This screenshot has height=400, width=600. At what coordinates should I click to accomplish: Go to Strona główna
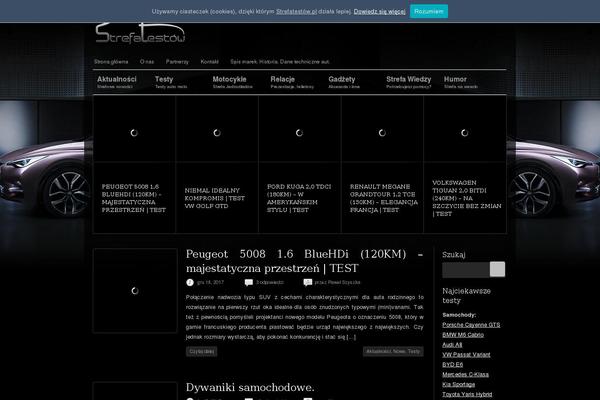[x=111, y=62]
